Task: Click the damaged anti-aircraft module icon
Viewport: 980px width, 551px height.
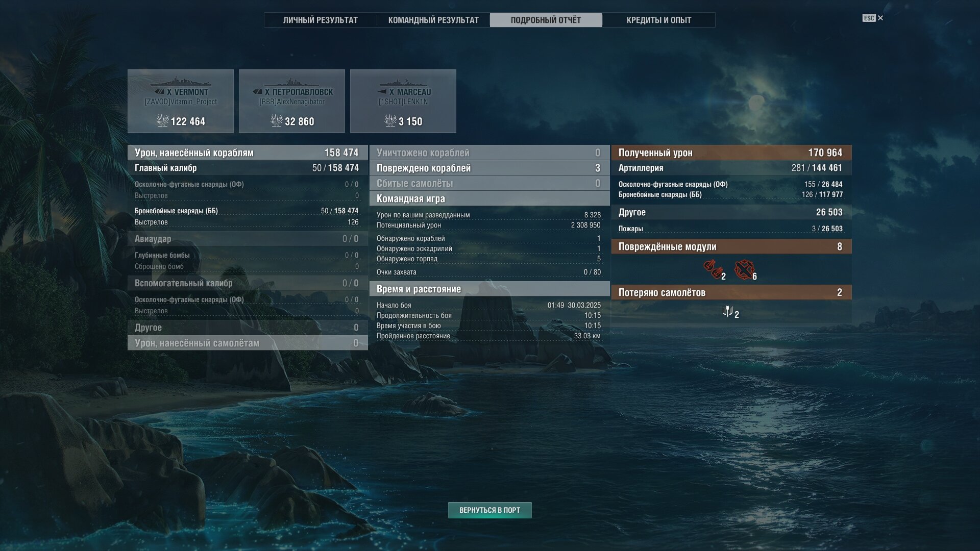Action: click(x=744, y=270)
